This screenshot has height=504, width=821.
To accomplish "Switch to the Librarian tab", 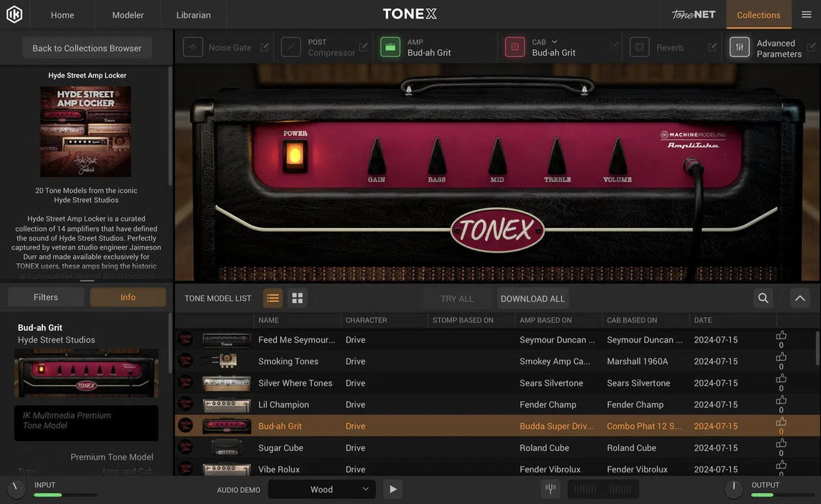I will point(192,14).
